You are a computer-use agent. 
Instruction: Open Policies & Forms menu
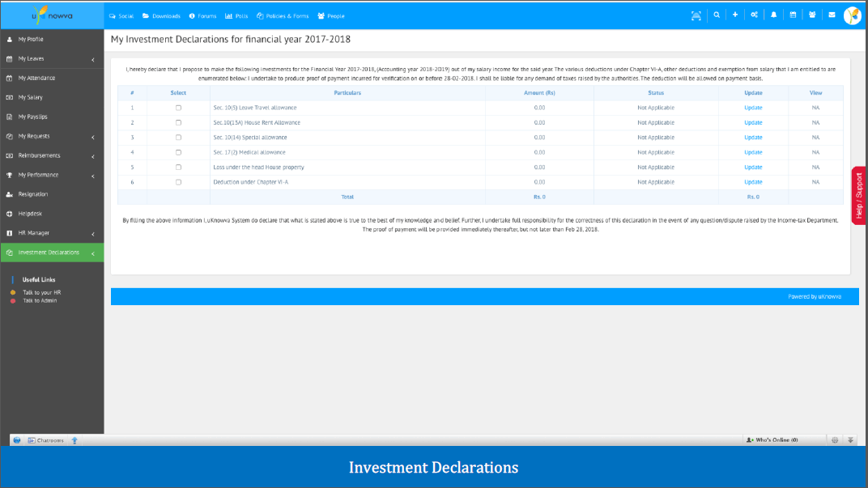[x=283, y=16]
